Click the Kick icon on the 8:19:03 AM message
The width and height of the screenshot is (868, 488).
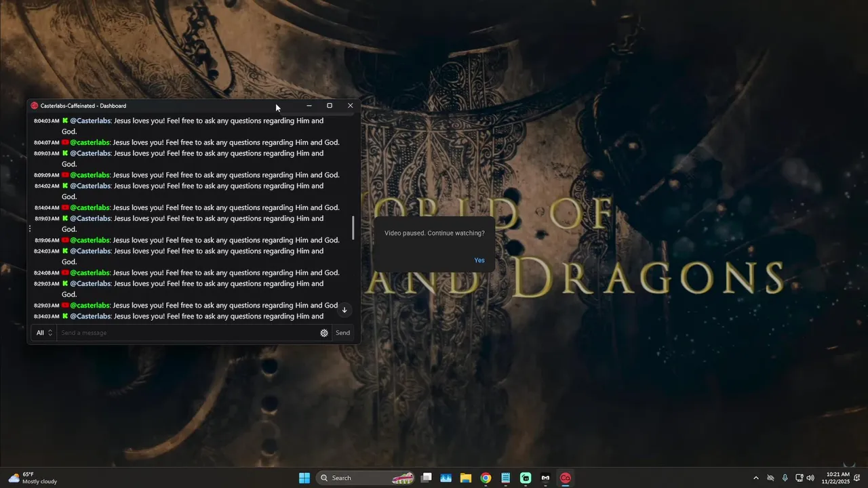pyautogui.click(x=65, y=218)
